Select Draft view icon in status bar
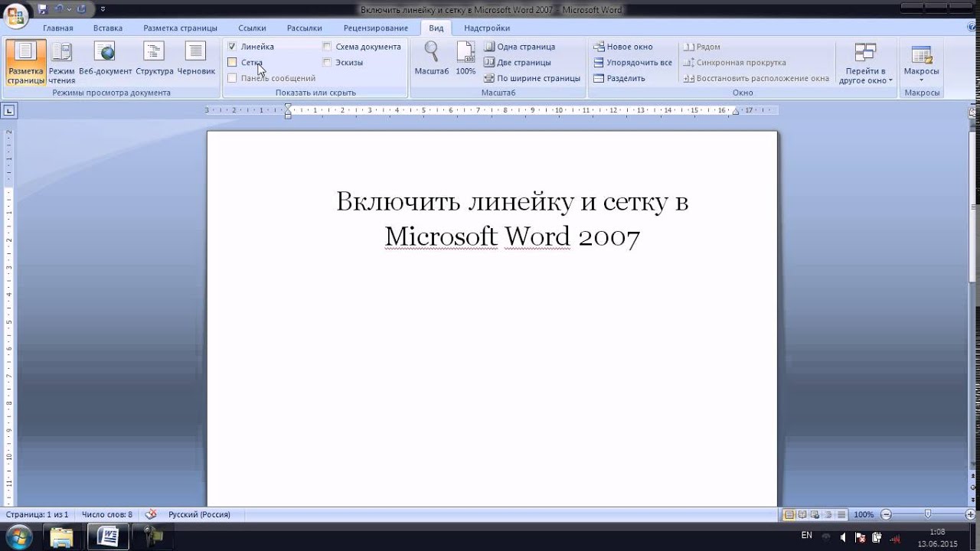Viewport: 980px width, 551px height. coord(841,515)
